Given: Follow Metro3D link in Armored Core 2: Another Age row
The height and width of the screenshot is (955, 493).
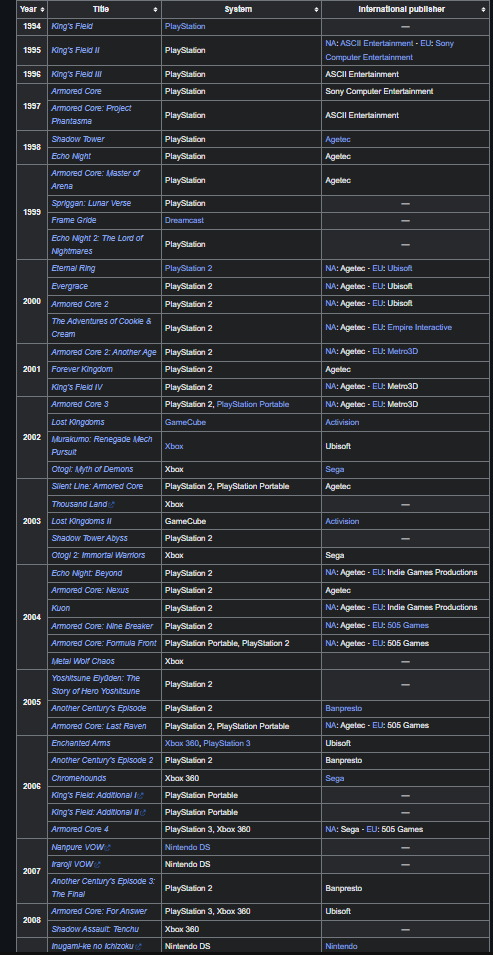Looking at the screenshot, I should (403, 352).
